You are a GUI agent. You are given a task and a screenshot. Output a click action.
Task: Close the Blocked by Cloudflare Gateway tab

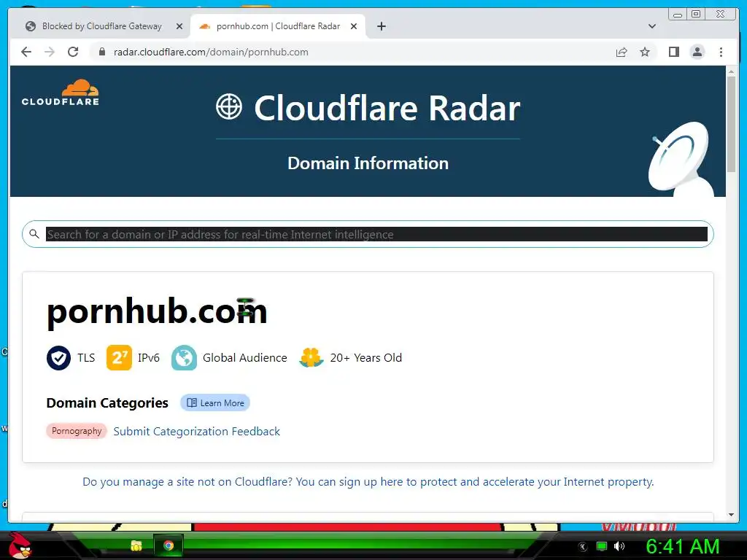179,26
